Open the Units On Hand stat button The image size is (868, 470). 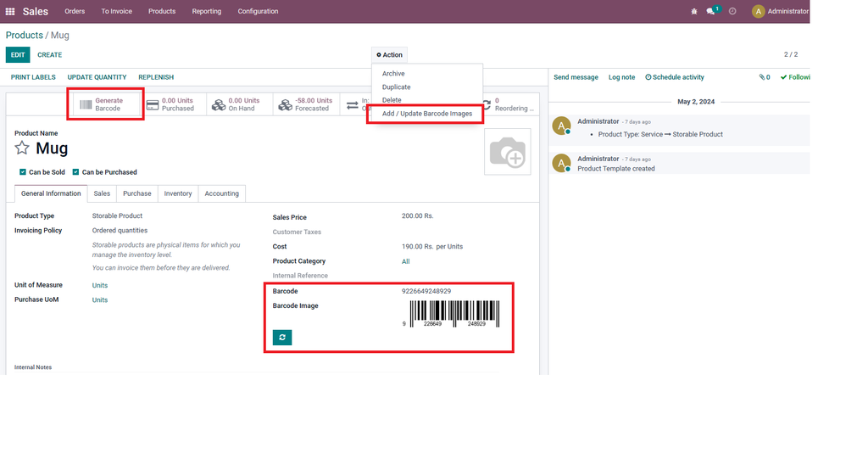(240, 104)
